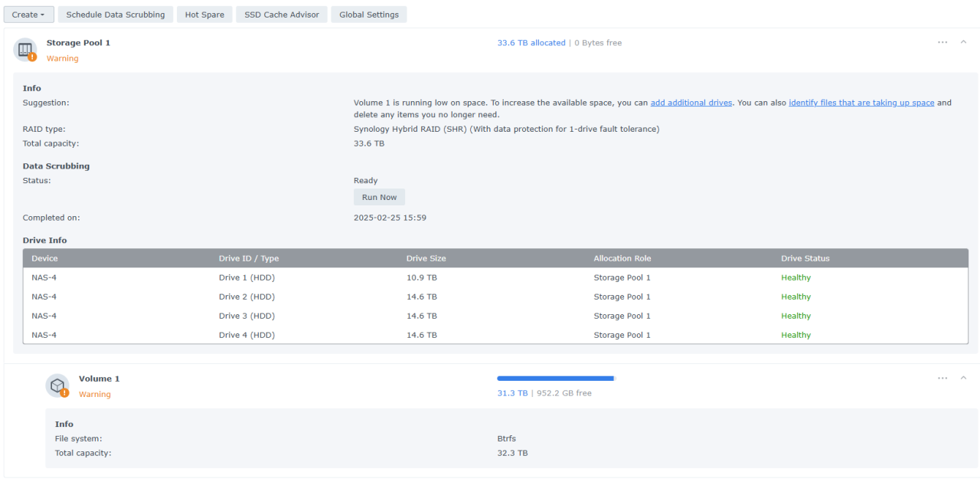Open the Hot Spare settings
The width and height of the screenshot is (980, 482).
point(204,15)
